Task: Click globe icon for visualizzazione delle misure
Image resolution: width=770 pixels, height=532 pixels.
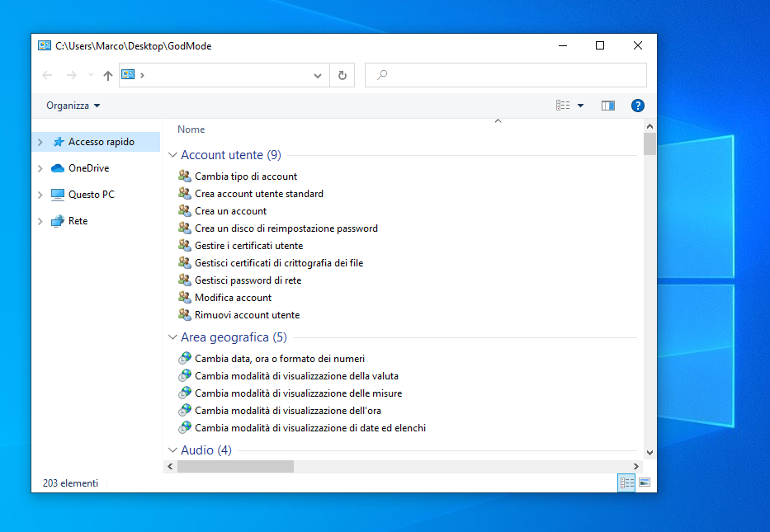Action: [185, 393]
